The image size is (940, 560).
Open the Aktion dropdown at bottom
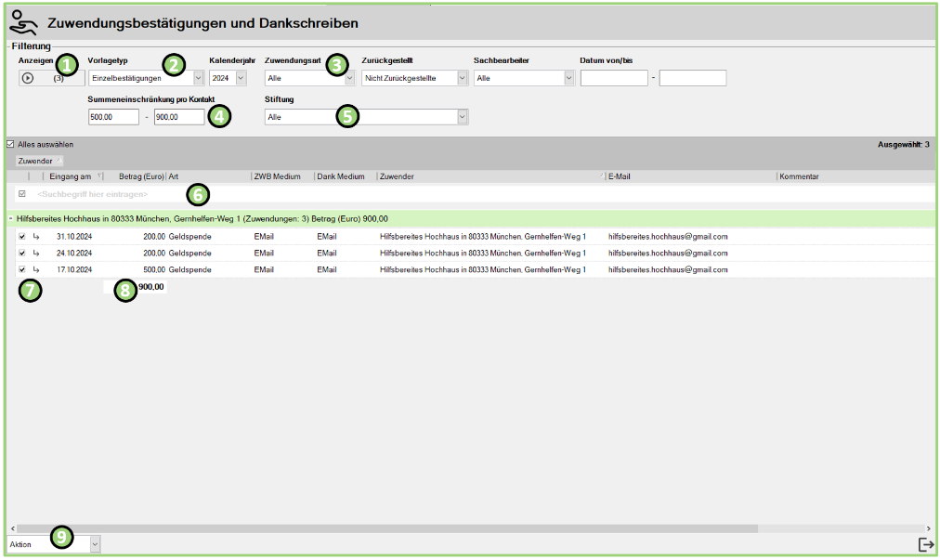point(95,544)
